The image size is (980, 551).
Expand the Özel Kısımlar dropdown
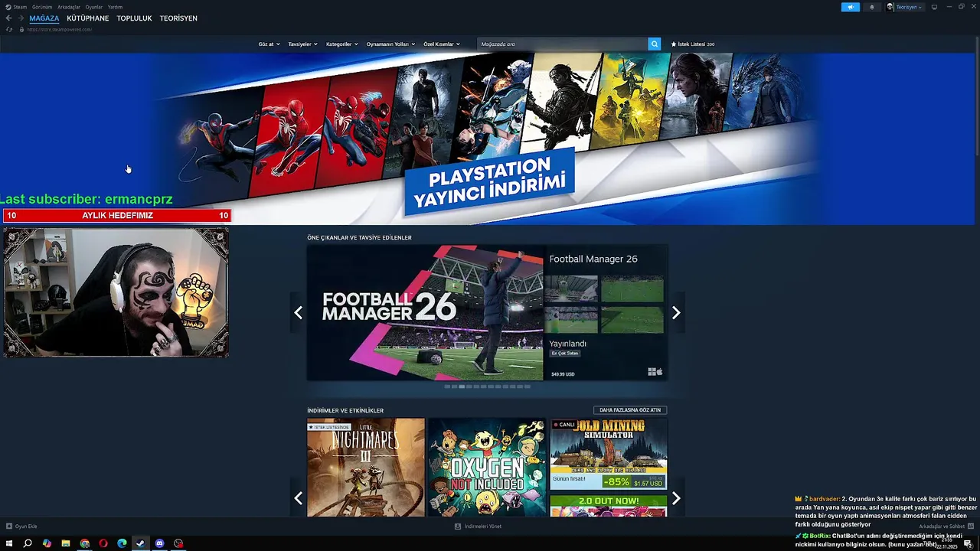[442, 44]
